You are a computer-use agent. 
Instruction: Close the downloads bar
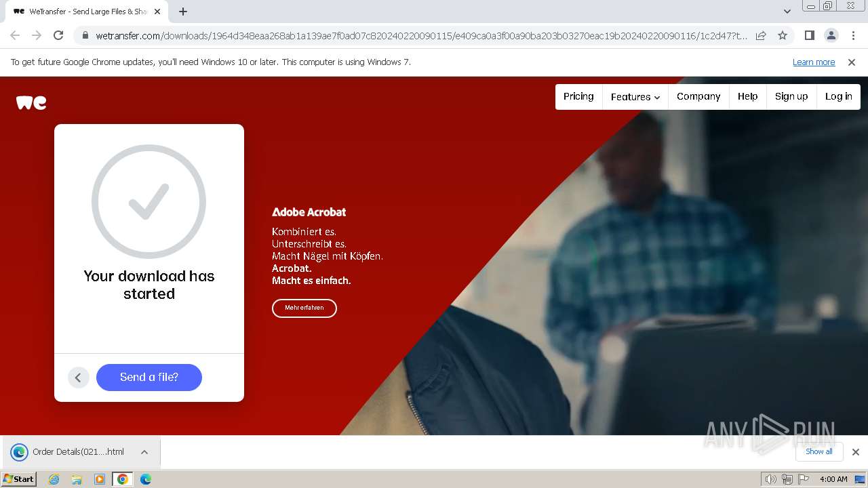tap(856, 452)
